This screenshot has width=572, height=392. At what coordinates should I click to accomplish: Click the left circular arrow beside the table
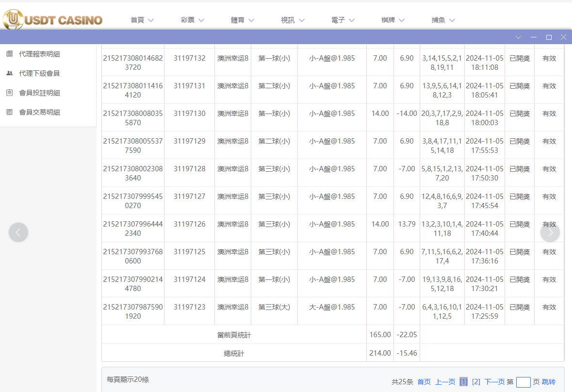[18, 232]
